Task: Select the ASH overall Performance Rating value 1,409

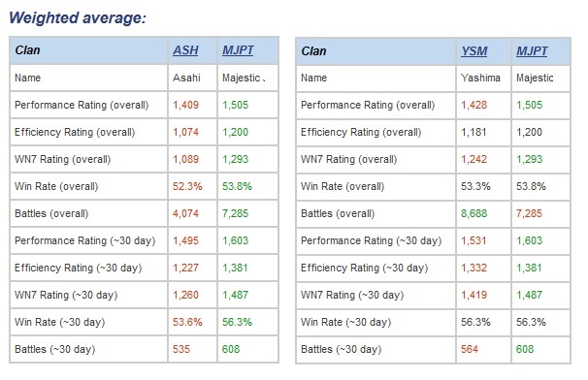Action: pos(185,105)
